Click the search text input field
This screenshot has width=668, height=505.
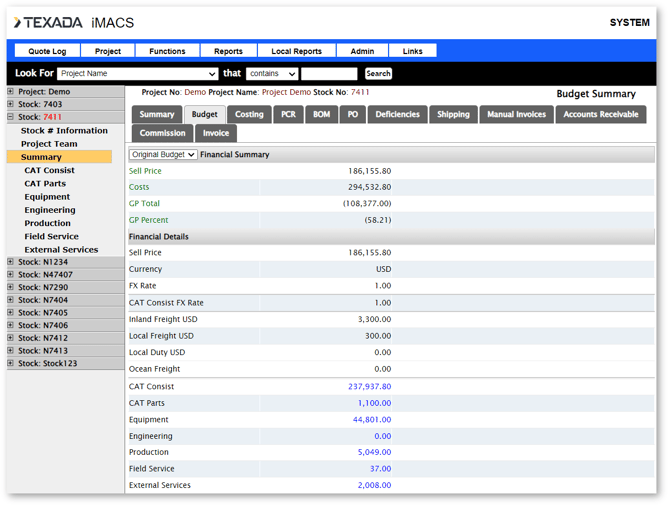[329, 74]
